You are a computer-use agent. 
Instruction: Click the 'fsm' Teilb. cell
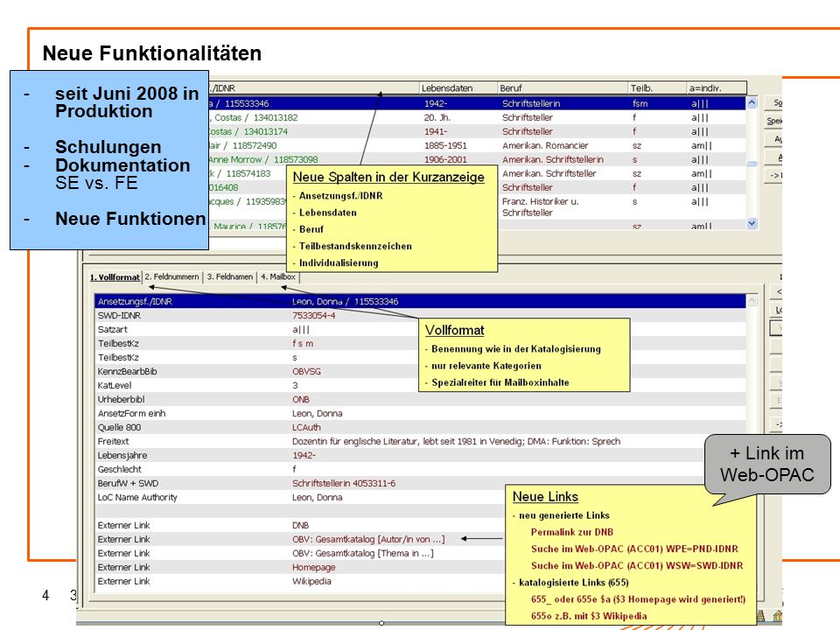[640, 103]
